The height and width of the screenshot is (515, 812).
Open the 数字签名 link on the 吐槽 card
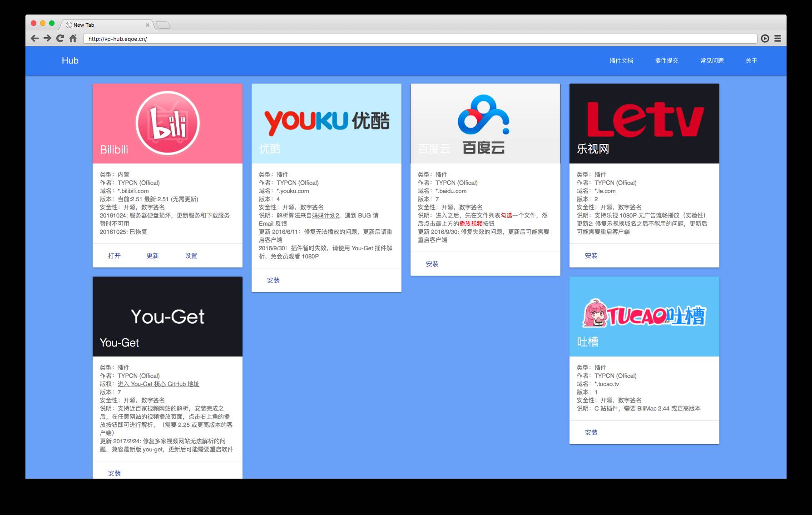[x=630, y=401]
